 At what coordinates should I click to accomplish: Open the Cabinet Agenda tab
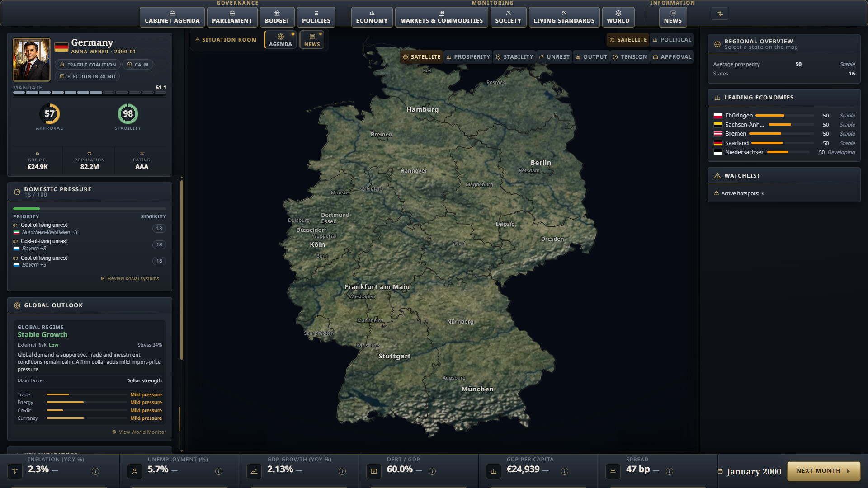pyautogui.click(x=172, y=17)
